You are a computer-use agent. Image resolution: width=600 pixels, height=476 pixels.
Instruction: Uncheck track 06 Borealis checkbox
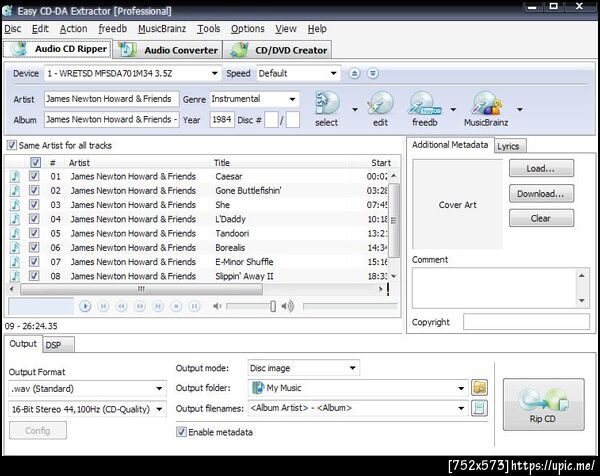coord(34,248)
